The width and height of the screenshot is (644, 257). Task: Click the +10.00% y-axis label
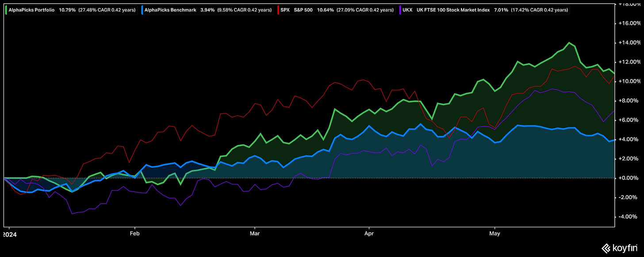(630, 81)
